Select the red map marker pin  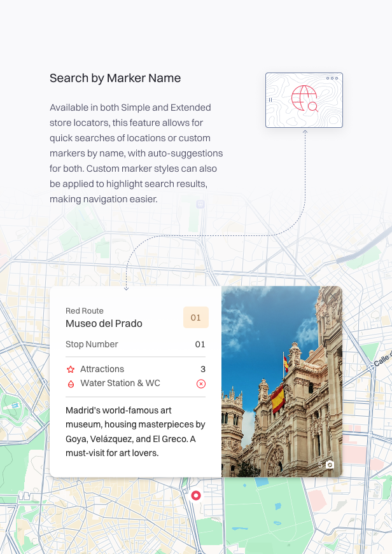click(196, 495)
